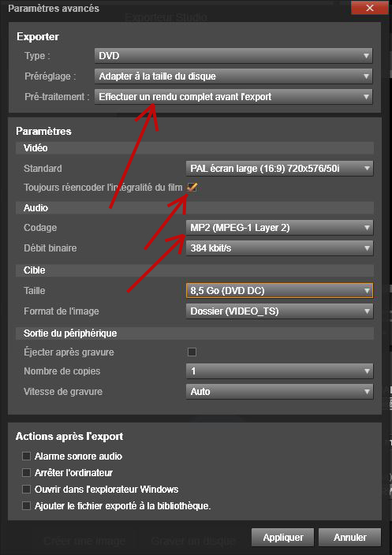The height and width of the screenshot is (555, 392).
Task: Click the arrow icon of Type dropdown
Action: [x=366, y=56]
